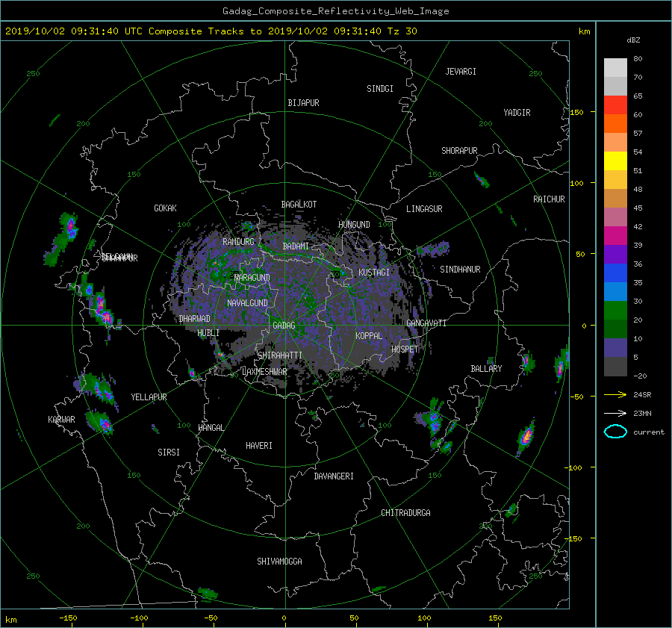The image size is (672, 628).
Task: Select the SIRSI city label
Action: (169, 453)
